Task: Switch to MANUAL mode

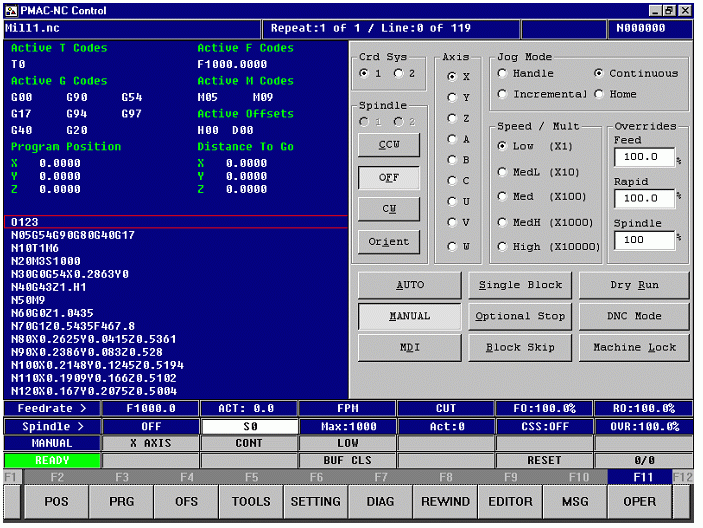Action: pyautogui.click(x=409, y=316)
